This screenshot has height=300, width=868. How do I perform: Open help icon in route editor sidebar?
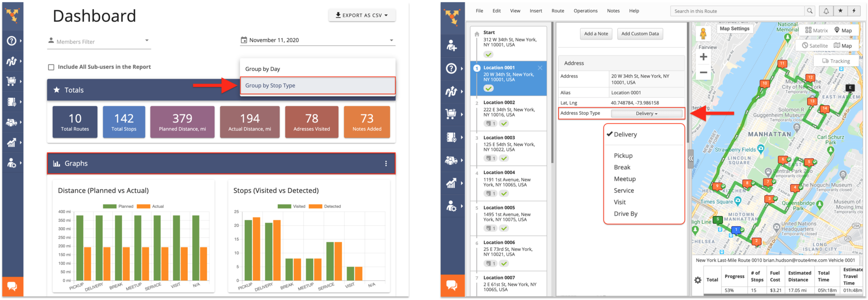coord(451,68)
